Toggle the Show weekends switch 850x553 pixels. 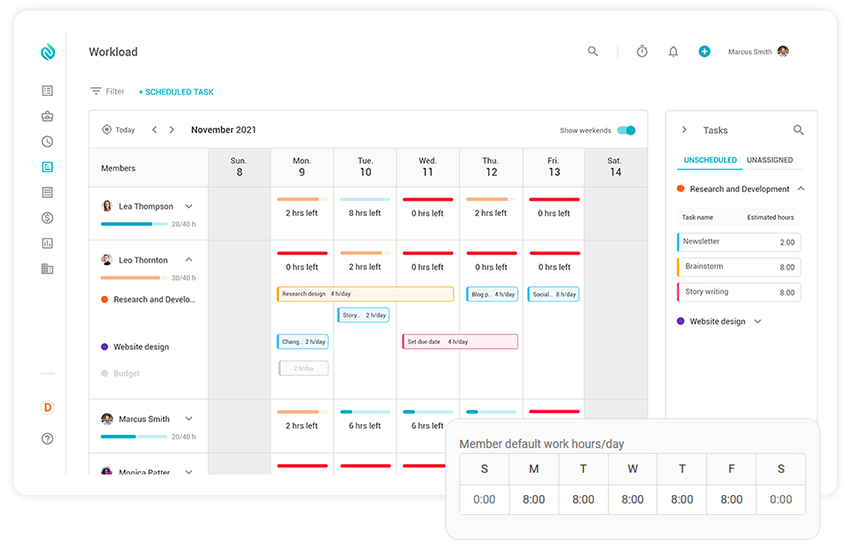pyautogui.click(x=626, y=130)
